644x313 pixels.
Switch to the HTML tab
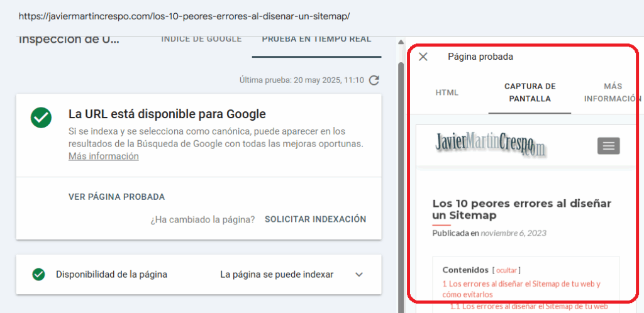447,93
